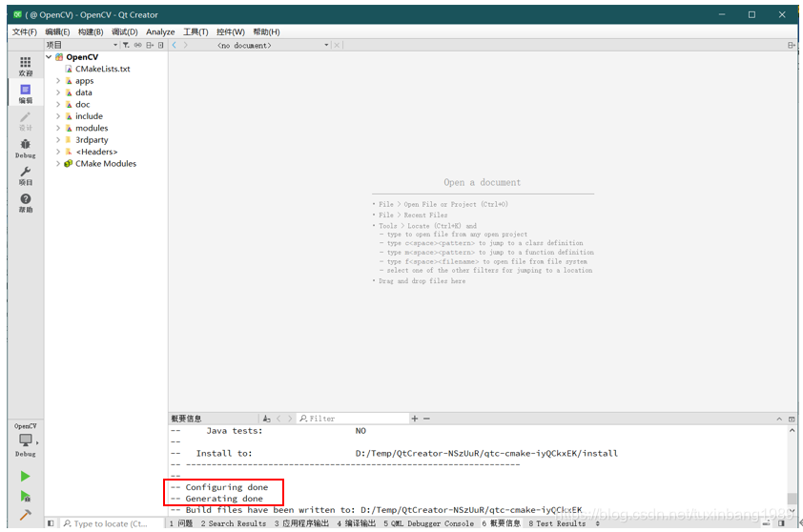Switch to Debug mode in sidebar
Viewport: 803px width, 532px height.
25,149
